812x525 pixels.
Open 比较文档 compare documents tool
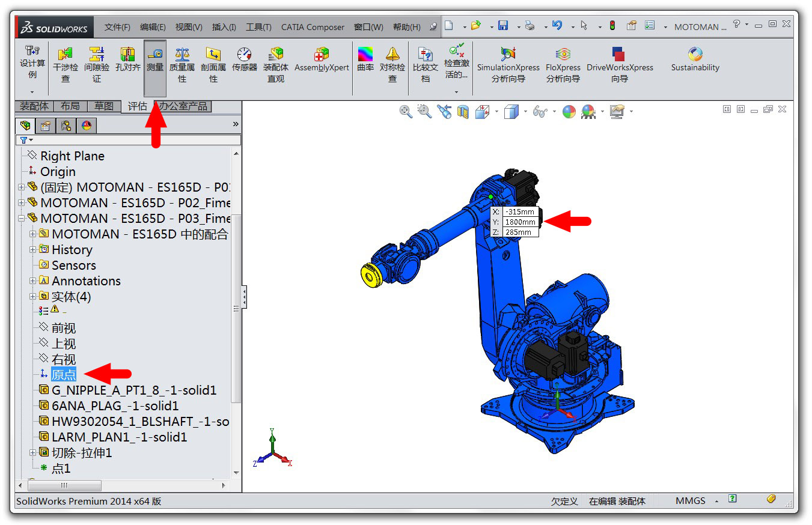426,65
